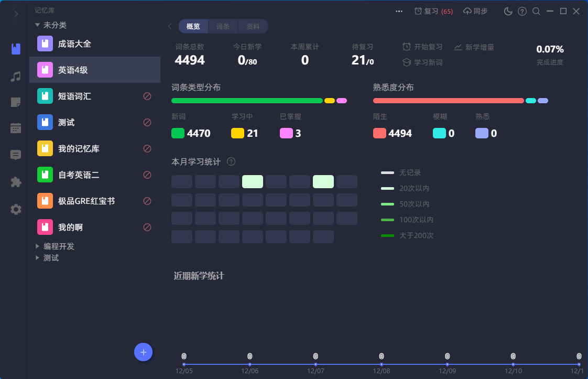Click 开始复习 to start review

tap(422, 47)
